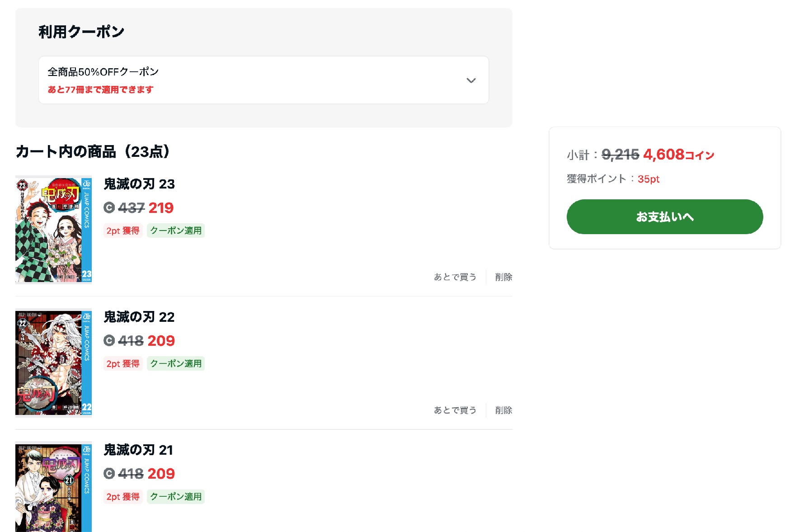
Task: Click the 2pt 獲得 badge on 鬼滅の刃 22
Action: click(x=123, y=363)
